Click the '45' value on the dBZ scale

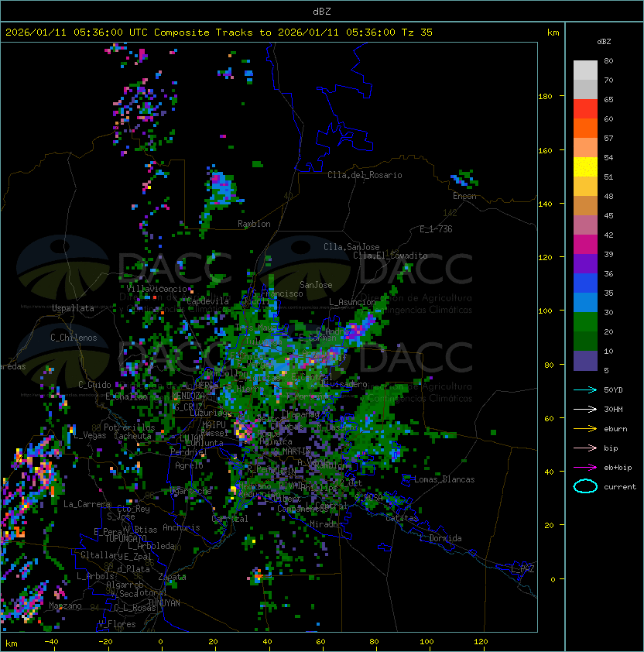click(608, 215)
